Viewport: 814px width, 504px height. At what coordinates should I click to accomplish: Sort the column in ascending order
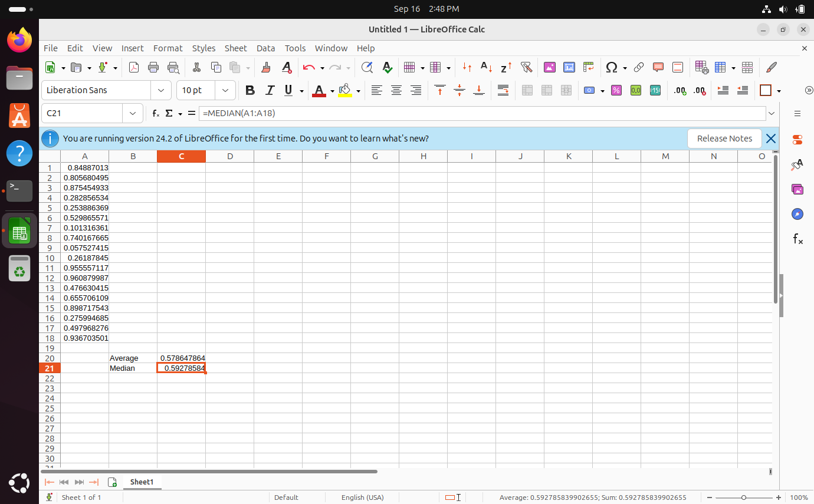tap(486, 67)
